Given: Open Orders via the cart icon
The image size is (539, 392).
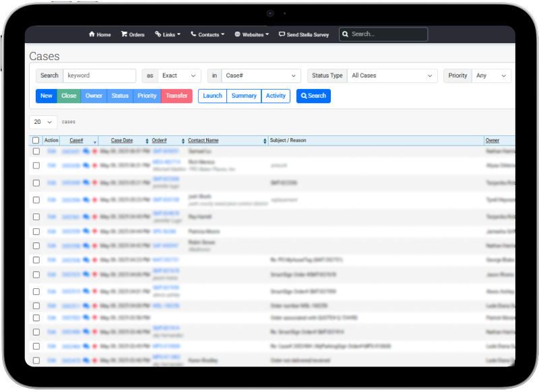Looking at the screenshot, I should coord(124,34).
